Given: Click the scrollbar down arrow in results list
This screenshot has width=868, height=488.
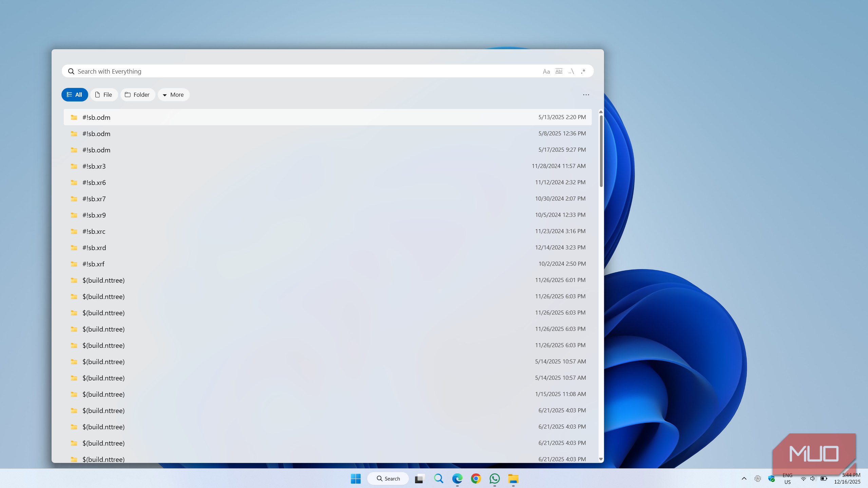Looking at the screenshot, I should [x=601, y=459].
